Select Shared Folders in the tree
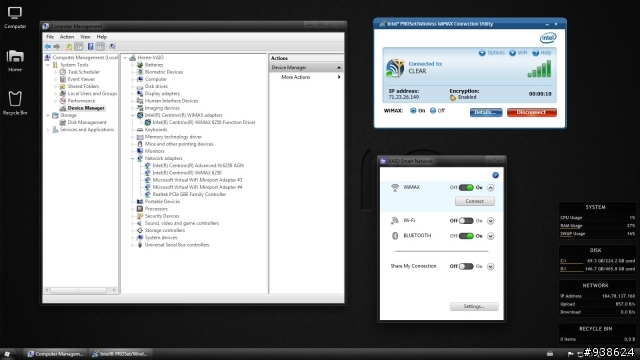The image size is (640, 360). pyautogui.click(x=83, y=86)
